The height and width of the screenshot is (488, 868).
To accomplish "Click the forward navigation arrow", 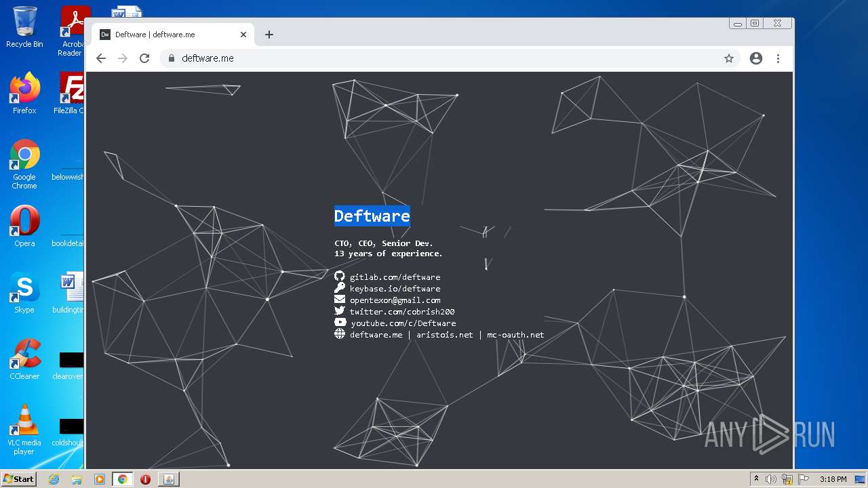I will (123, 58).
